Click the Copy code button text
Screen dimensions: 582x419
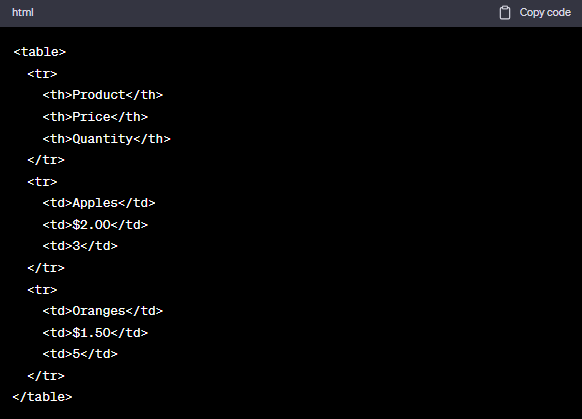[x=545, y=13]
